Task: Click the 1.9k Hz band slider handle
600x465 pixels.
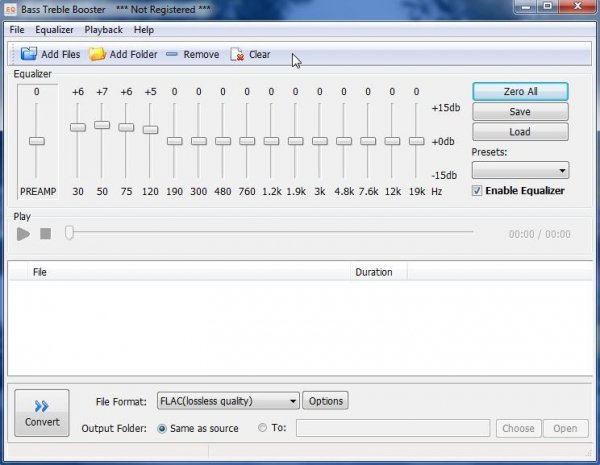Action: (295, 141)
